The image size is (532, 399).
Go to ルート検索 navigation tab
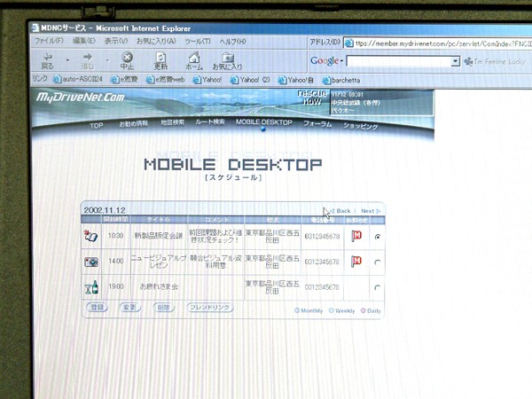click(210, 121)
